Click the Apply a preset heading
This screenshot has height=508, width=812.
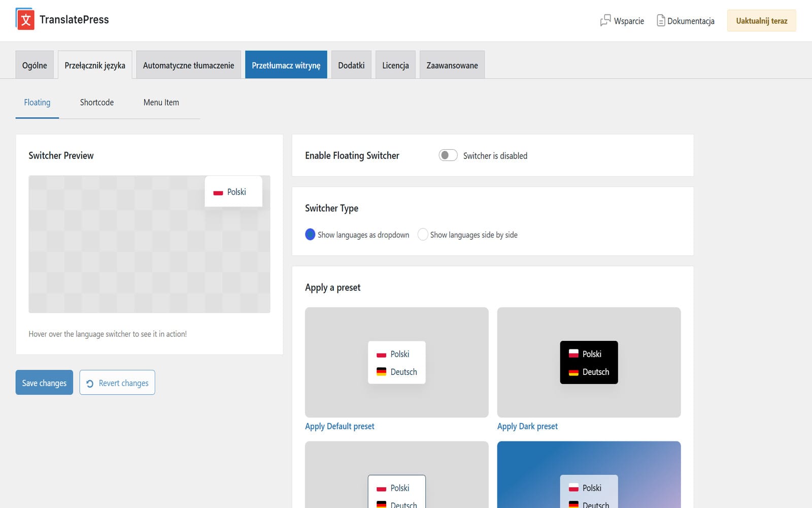(333, 288)
